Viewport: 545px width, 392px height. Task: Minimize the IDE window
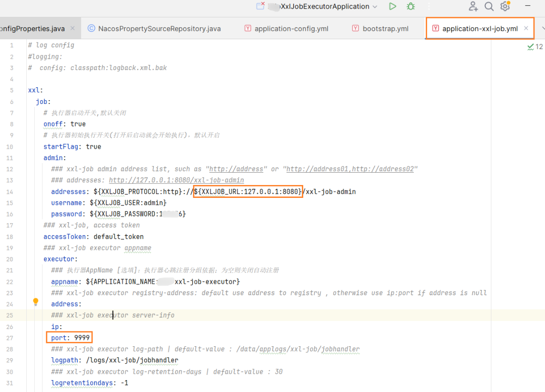(528, 6)
